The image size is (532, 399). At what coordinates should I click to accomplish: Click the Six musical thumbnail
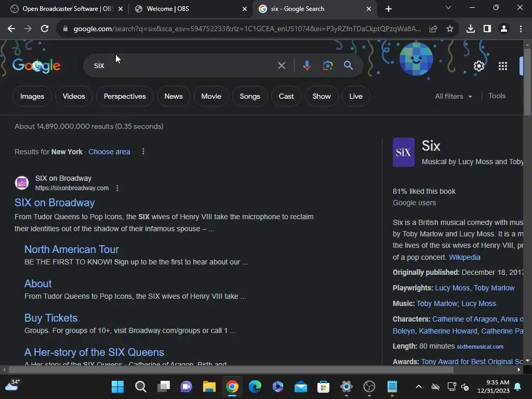pyautogui.click(x=403, y=152)
